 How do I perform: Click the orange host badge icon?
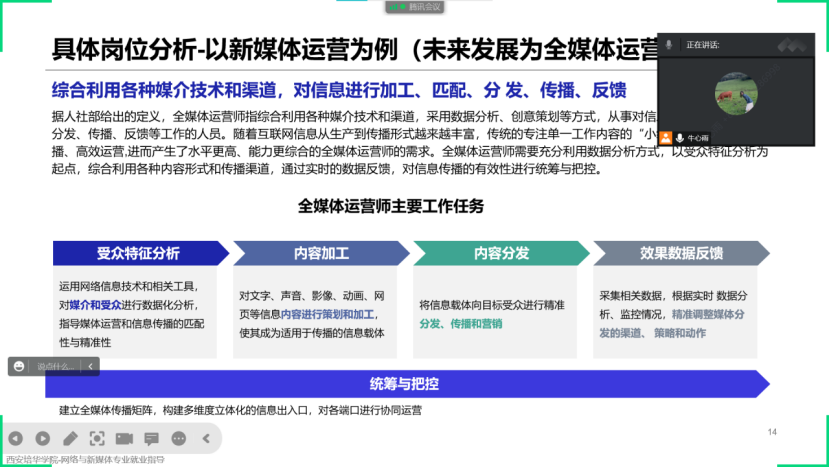[666, 136]
